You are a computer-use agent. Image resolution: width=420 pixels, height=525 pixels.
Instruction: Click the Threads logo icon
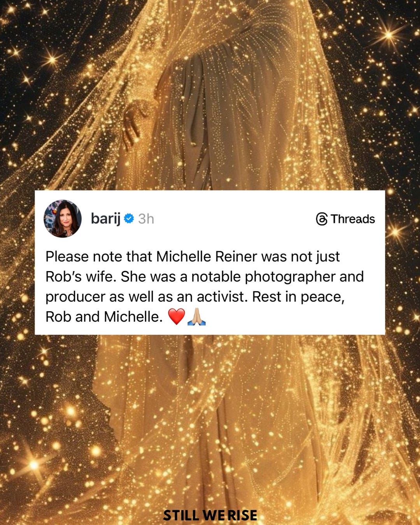tap(322, 219)
